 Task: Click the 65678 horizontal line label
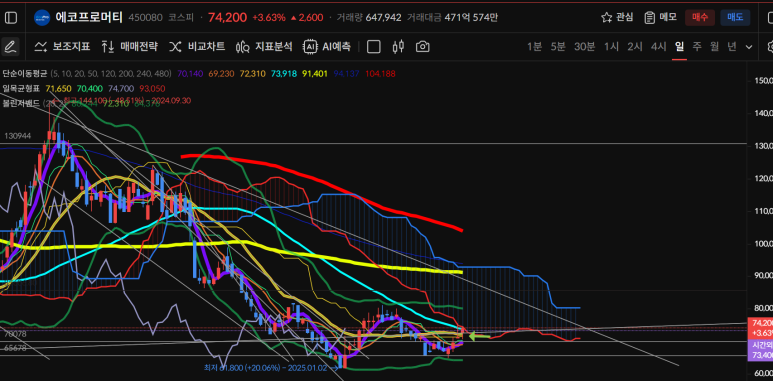click(x=14, y=348)
